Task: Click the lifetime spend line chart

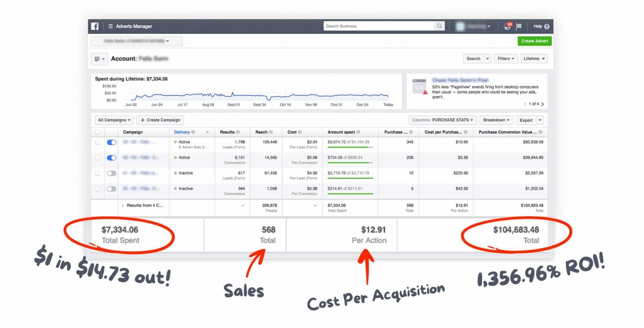Action: point(259,96)
